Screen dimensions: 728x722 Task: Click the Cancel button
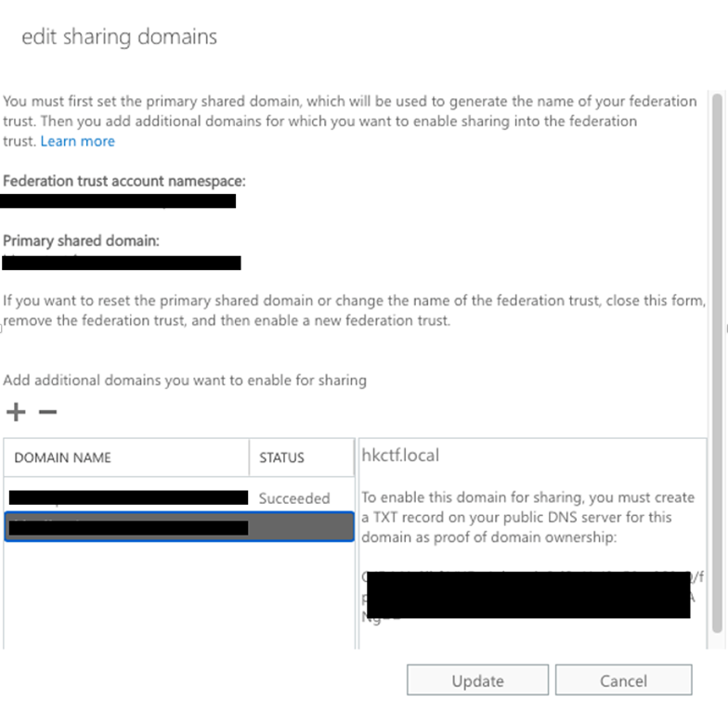[624, 680]
